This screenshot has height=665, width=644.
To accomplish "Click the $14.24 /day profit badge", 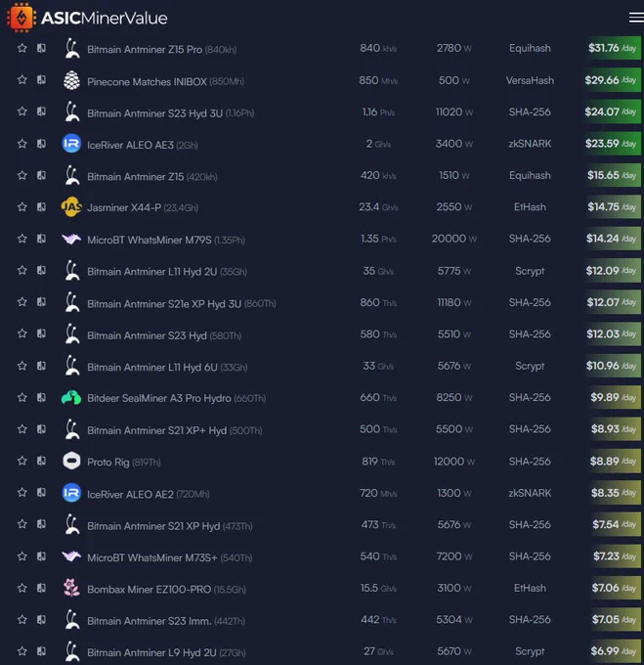I will (612, 239).
